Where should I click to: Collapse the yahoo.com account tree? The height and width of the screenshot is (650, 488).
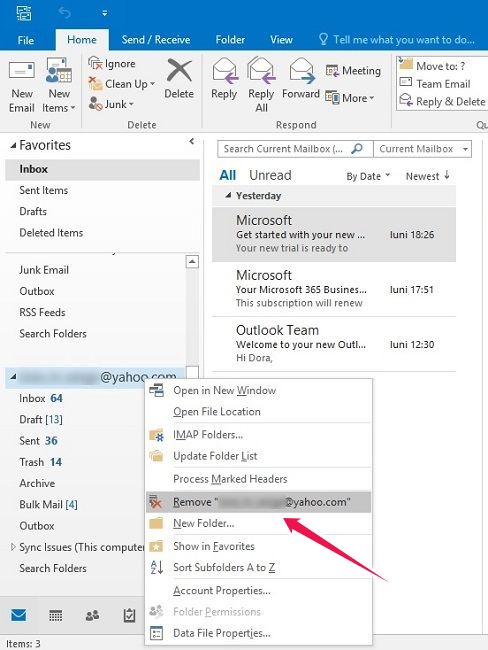[13, 376]
